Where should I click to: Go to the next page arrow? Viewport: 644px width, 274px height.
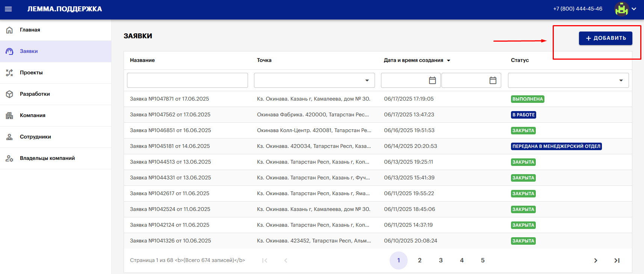tap(596, 260)
